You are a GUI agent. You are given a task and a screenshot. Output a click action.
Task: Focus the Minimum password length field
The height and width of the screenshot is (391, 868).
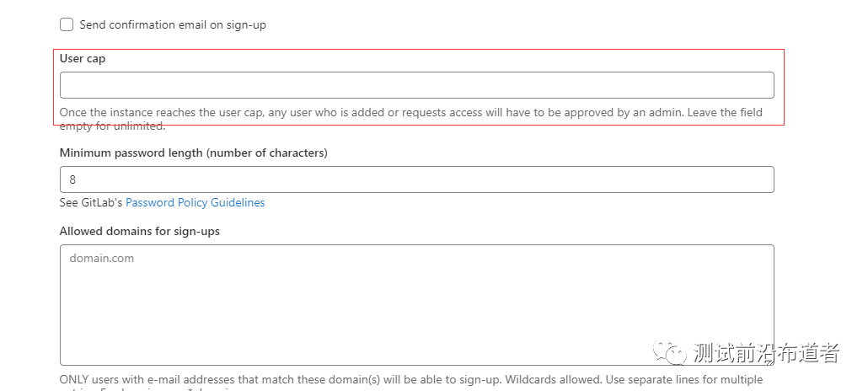pyautogui.click(x=416, y=179)
